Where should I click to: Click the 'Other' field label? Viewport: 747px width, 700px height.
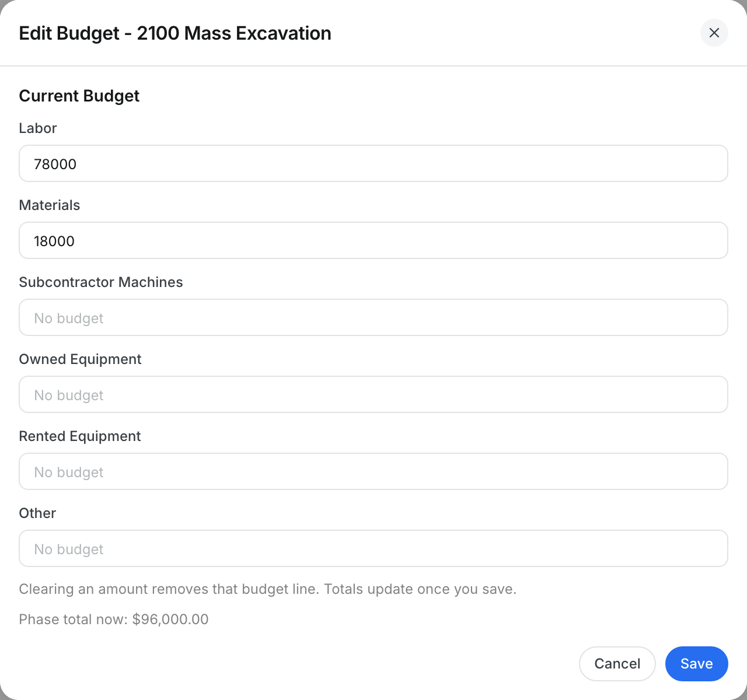click(37, 513)
